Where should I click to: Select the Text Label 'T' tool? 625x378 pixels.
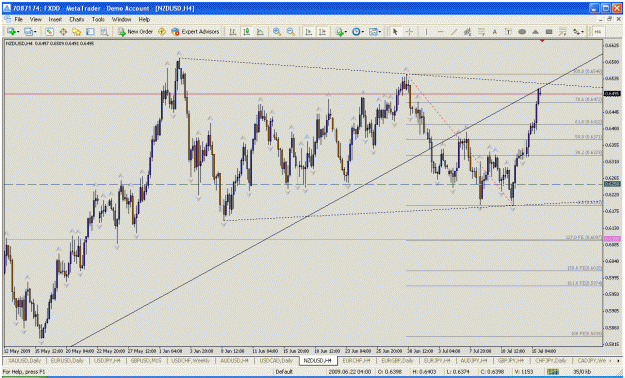(x=508, y=32)
